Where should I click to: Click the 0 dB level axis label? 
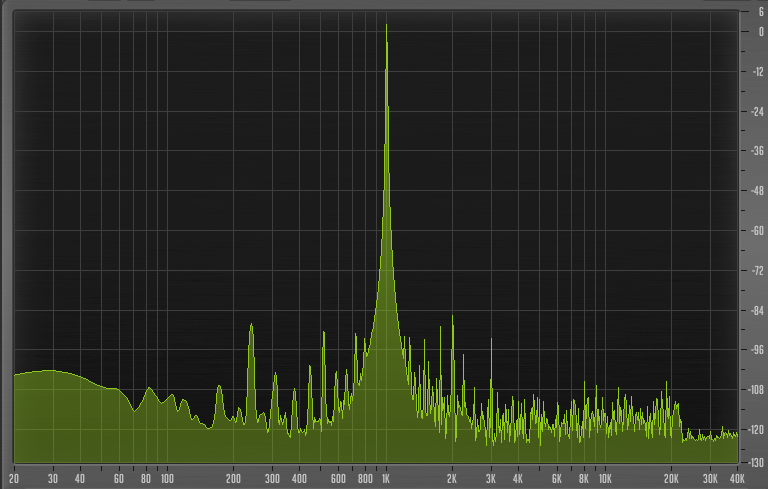pos(761,32)
